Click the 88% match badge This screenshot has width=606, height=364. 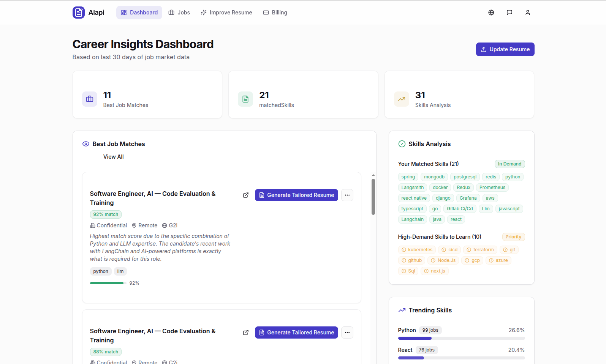[106, 352]
